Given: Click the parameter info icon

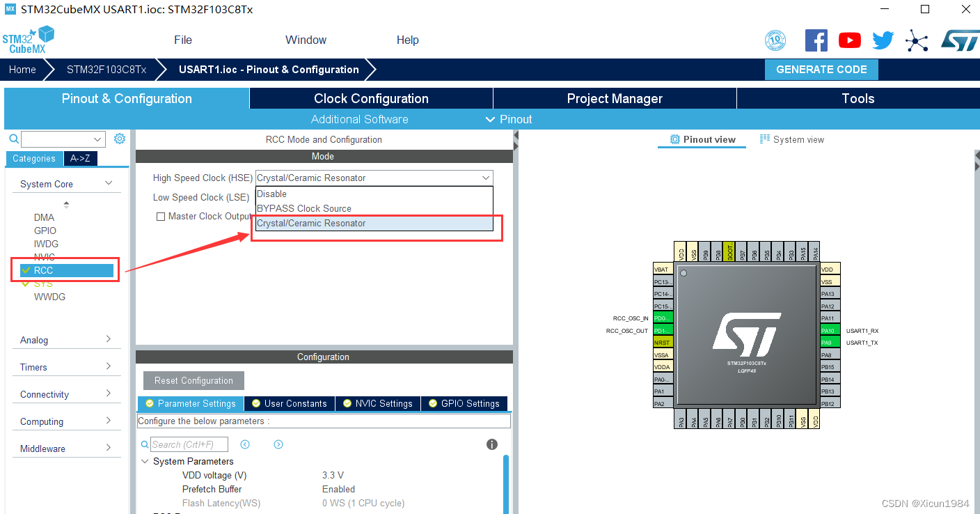Looking at the screenshot, I should [492, 444].
